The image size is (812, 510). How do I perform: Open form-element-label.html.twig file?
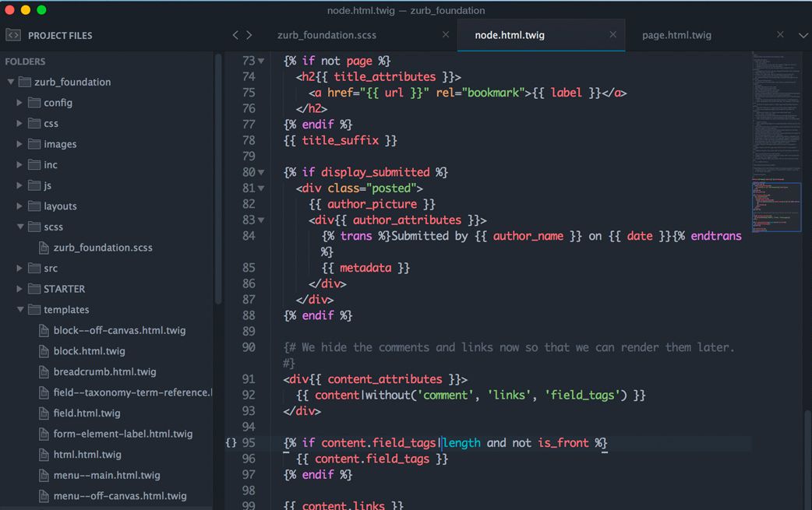(x=122, y=434)
